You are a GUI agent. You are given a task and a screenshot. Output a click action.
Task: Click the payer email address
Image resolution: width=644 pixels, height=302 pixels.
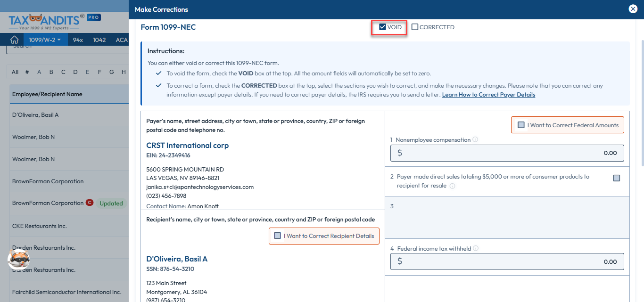(200, 187)
